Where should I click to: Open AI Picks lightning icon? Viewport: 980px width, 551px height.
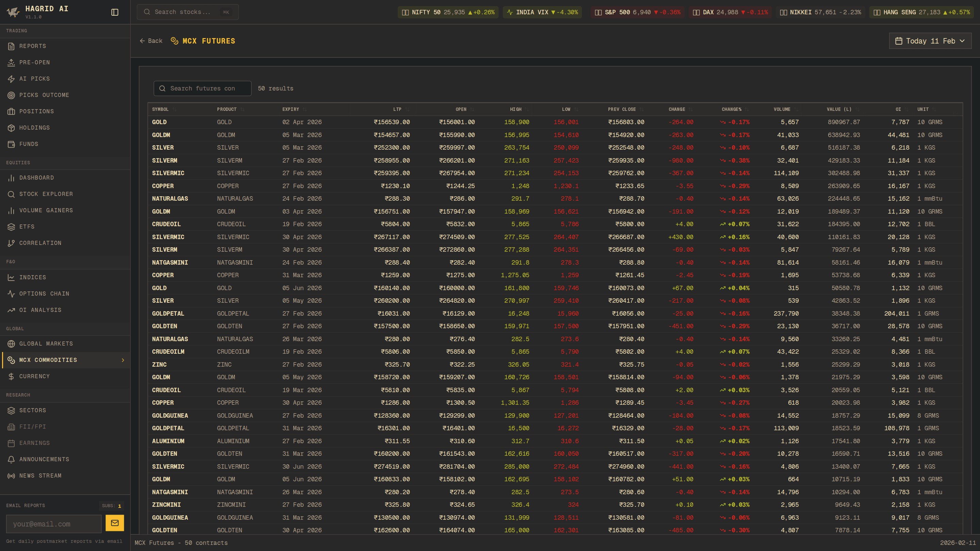pos(11,79)
